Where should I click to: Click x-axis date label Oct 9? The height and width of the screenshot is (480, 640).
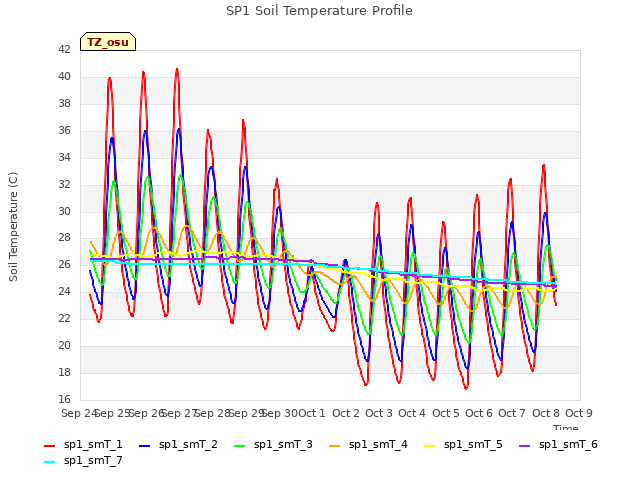[x=579, y=413]
